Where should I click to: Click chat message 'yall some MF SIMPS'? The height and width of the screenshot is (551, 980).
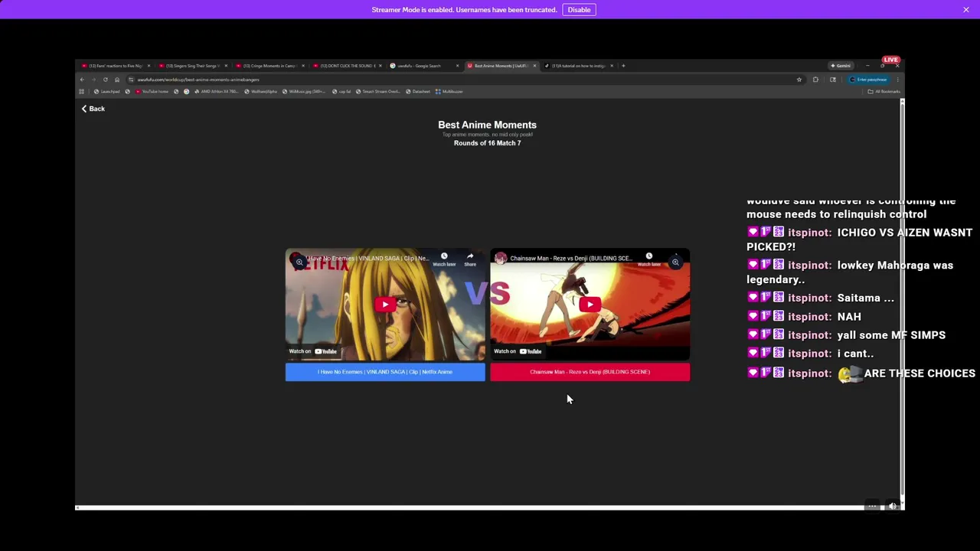pos(891,335)
